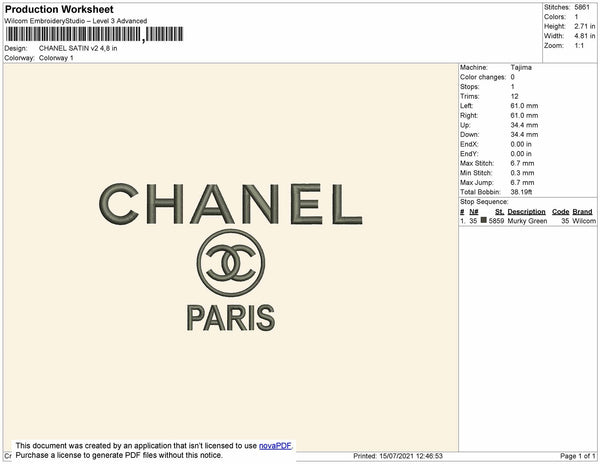Image resolution: width=600 pixels, height=464 pixels.
Task: Select the Machine value Tajima
Action: coord(521,67)
